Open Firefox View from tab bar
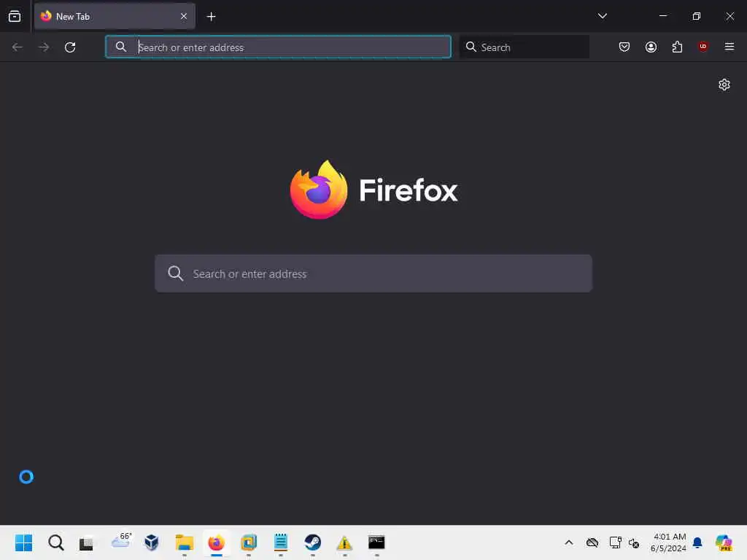747x560 pixels. tap(15, 16)
